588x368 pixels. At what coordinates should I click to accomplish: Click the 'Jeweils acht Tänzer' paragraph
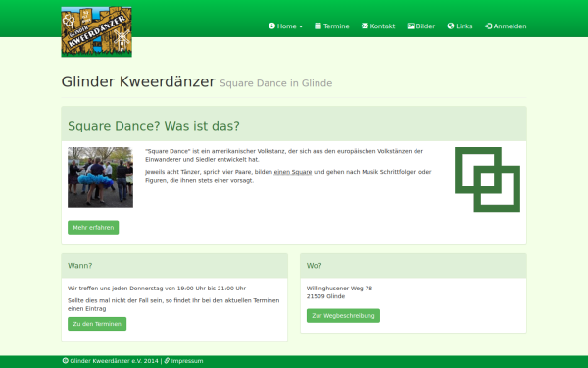[288, 176]
